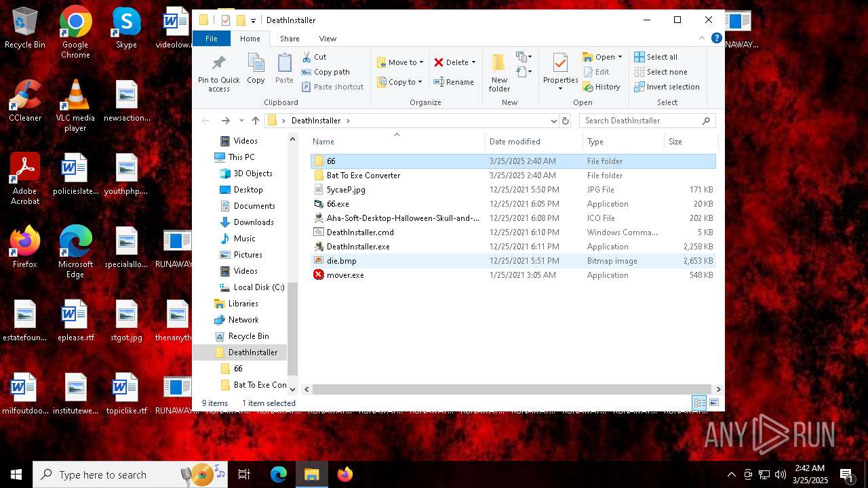Sort by the Size column
Screen dimensions: 868x488
tap(690, 142)
